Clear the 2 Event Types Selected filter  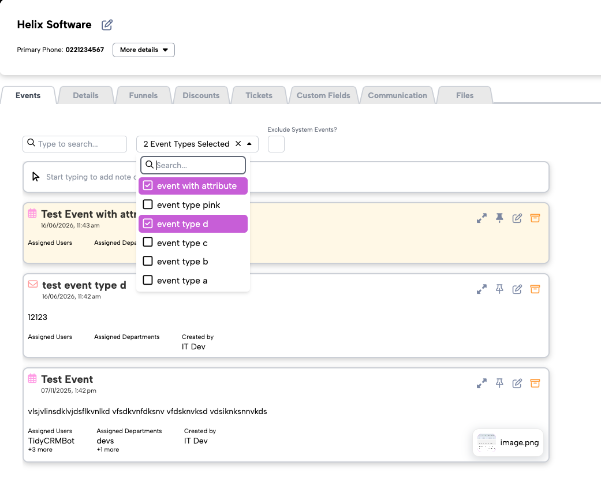click(x=238, y=144)
